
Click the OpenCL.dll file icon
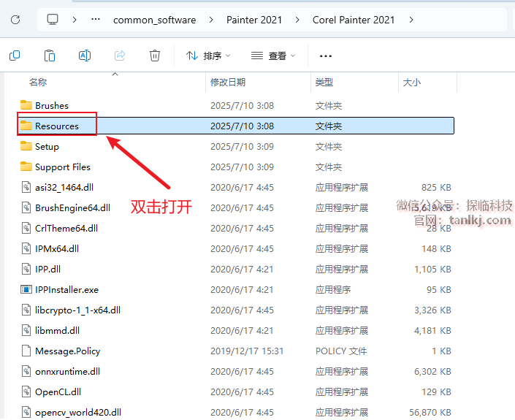26,392
